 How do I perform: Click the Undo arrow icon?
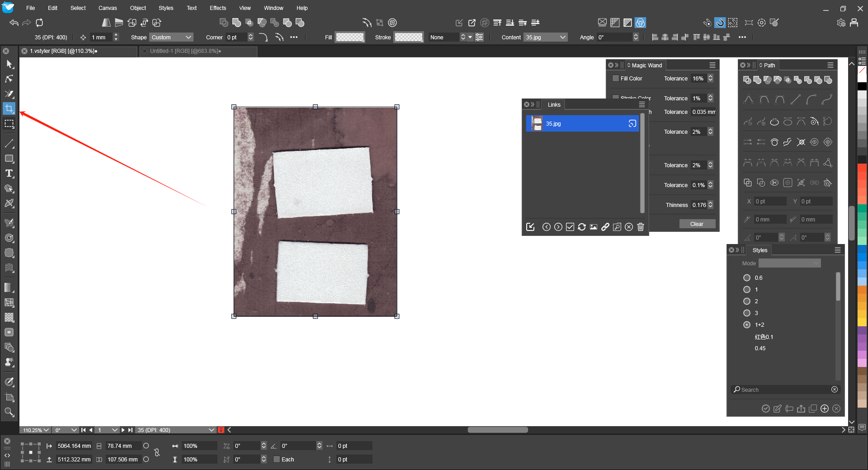(x=14, y=23)
